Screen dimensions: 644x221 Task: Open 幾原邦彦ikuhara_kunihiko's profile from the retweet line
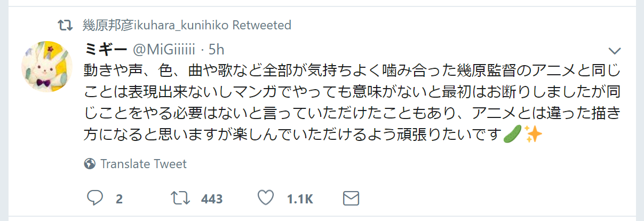(156, 25)
